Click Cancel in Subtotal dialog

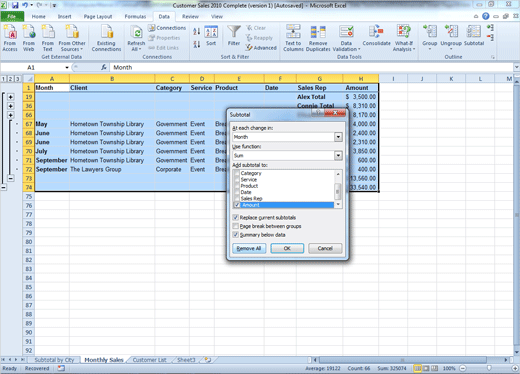coord(325,248)
